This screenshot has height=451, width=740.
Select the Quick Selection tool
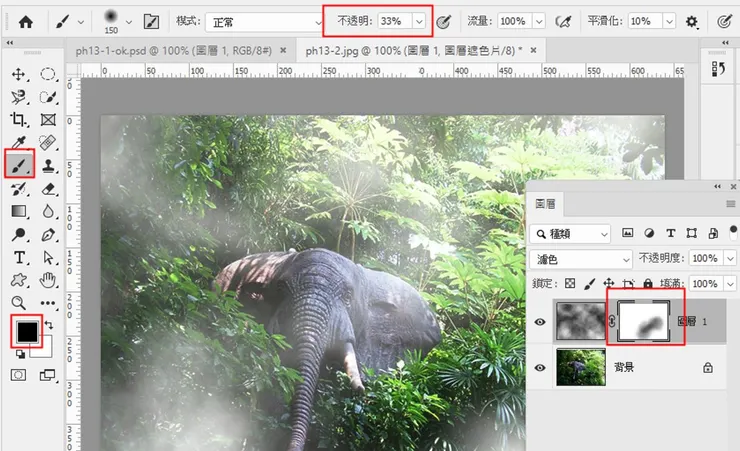click(x=48, y=97)
